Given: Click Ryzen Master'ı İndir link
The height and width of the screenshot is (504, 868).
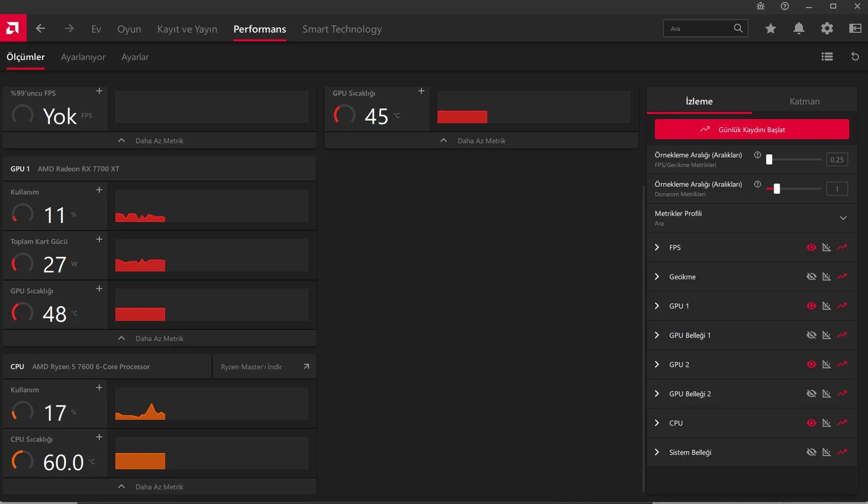Looking at the screenshot, I should (x=265, y=367).
